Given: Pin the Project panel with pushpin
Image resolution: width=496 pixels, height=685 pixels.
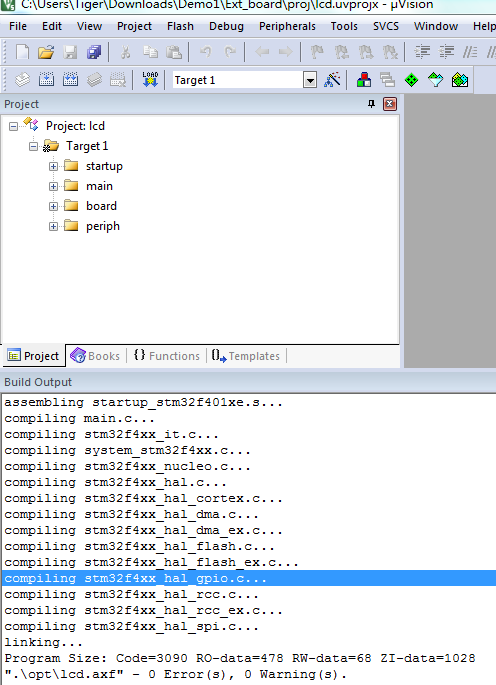Looking at the screenshot, I should [371, 104].
